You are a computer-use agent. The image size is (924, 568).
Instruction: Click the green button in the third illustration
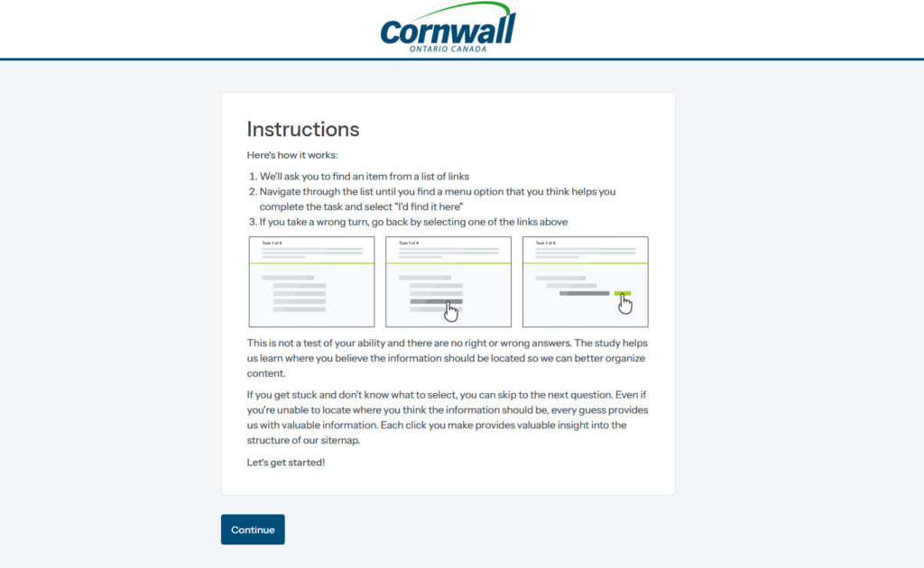point(622,293)
